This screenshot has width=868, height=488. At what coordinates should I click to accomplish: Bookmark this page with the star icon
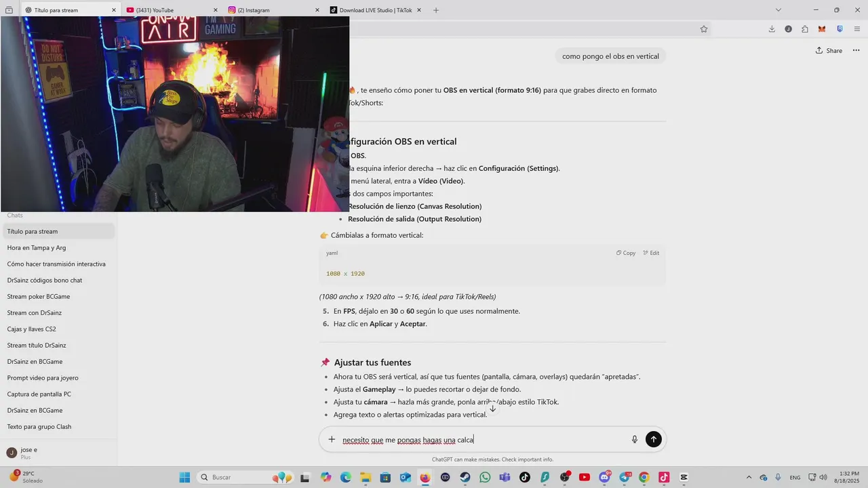[x=704, y=29]
